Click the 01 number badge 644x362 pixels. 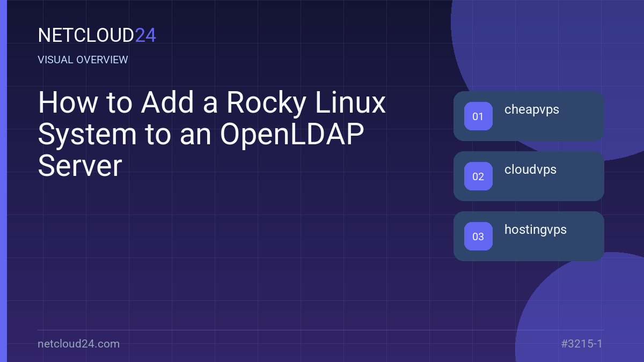click(x=478, y=116)
